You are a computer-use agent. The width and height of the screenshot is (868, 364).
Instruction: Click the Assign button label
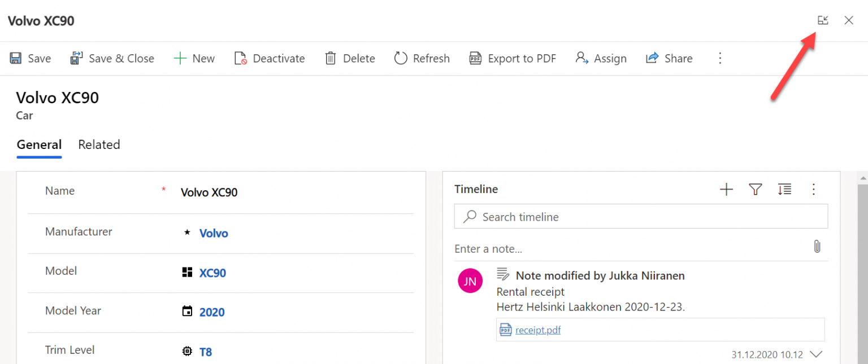610,59
